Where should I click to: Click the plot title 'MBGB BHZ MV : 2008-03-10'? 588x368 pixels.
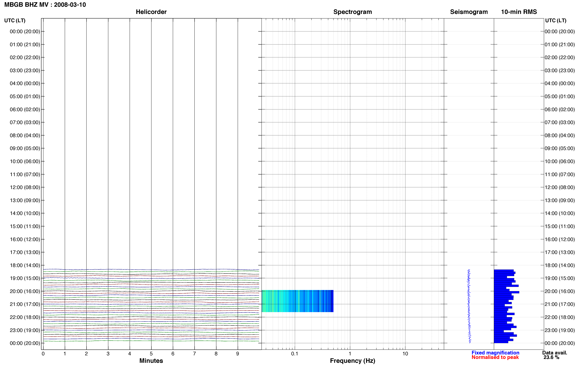[x=45, y=5]
